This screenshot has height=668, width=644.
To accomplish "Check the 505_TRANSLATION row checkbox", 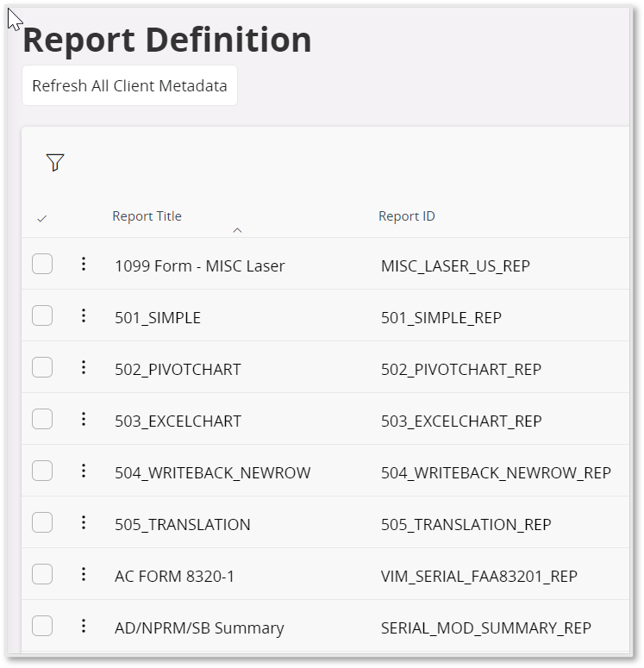I will coord(42,522).
